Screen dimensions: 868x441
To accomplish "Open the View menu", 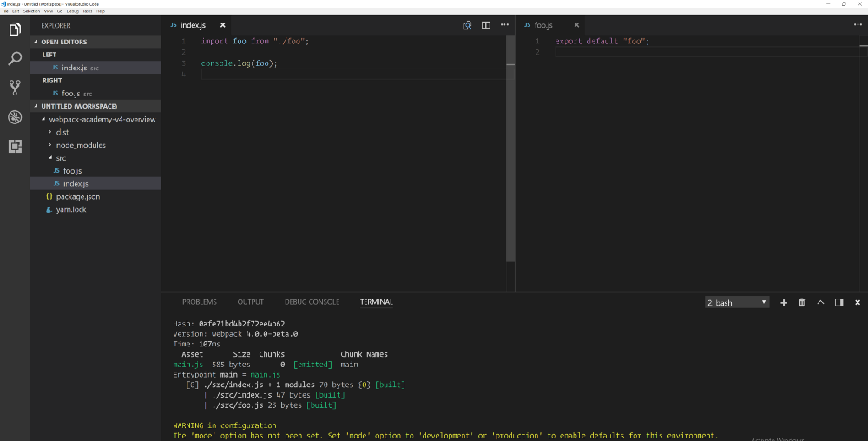I will point(48,11).
